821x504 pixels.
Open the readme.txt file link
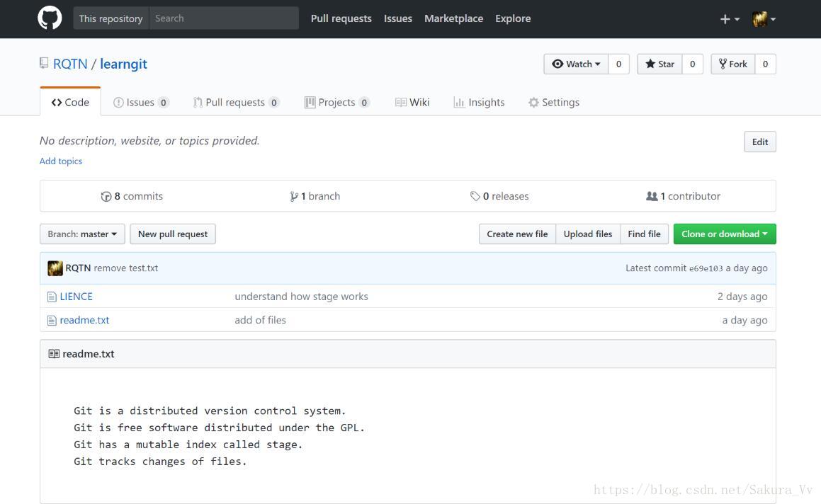click(x=84, y=320)
